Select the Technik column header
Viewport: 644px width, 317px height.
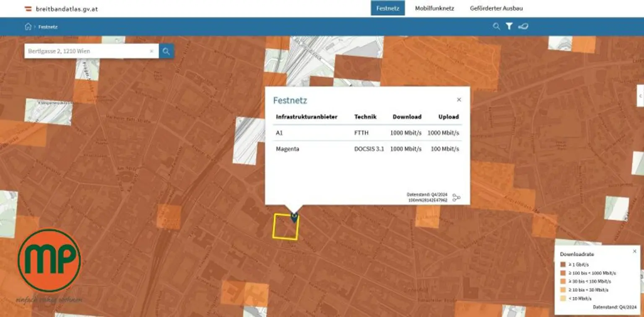point(366,117)
